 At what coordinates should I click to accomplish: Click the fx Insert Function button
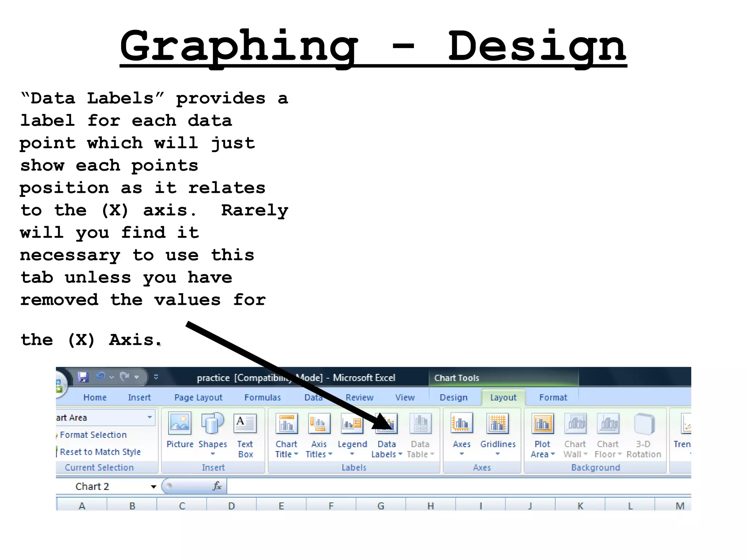pos(217,486)
